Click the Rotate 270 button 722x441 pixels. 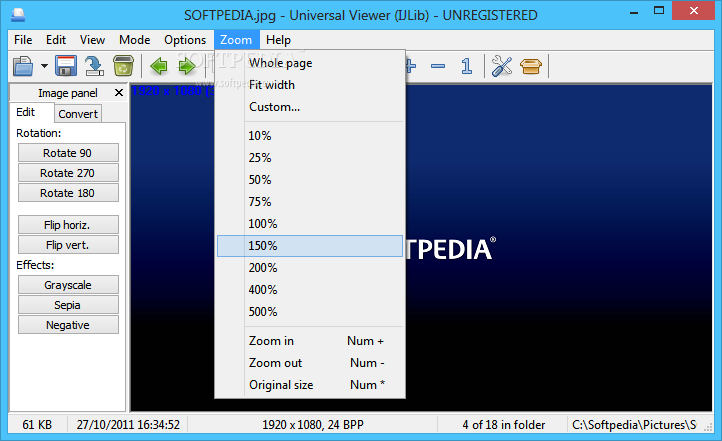point(68,173)
